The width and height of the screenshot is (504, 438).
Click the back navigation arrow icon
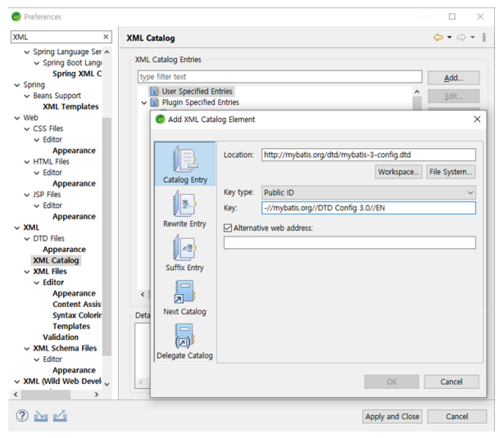438,37
